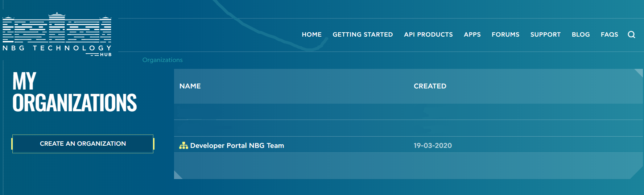Viewport: 644px width, 195px height.
Task: Open the APPS section
Action: (472, 34)
